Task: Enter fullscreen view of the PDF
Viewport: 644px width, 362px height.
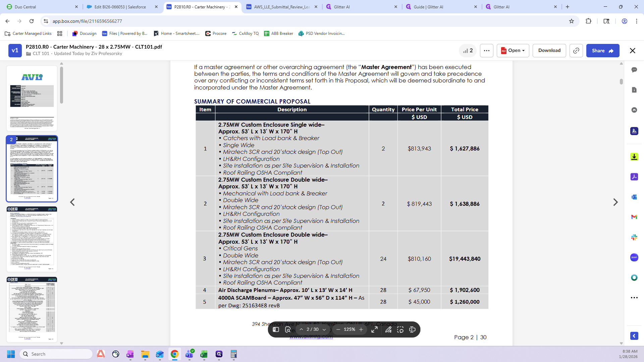Action: click(374, 329)
